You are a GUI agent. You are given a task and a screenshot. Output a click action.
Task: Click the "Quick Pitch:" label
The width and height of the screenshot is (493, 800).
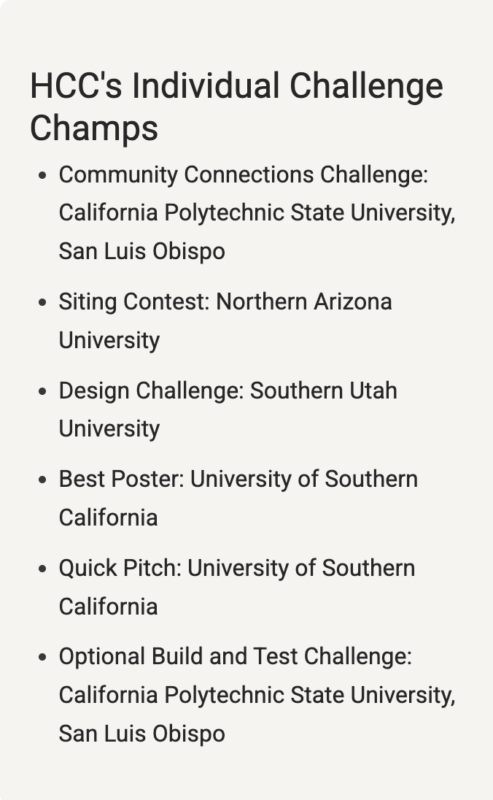[x=120, y=569]
